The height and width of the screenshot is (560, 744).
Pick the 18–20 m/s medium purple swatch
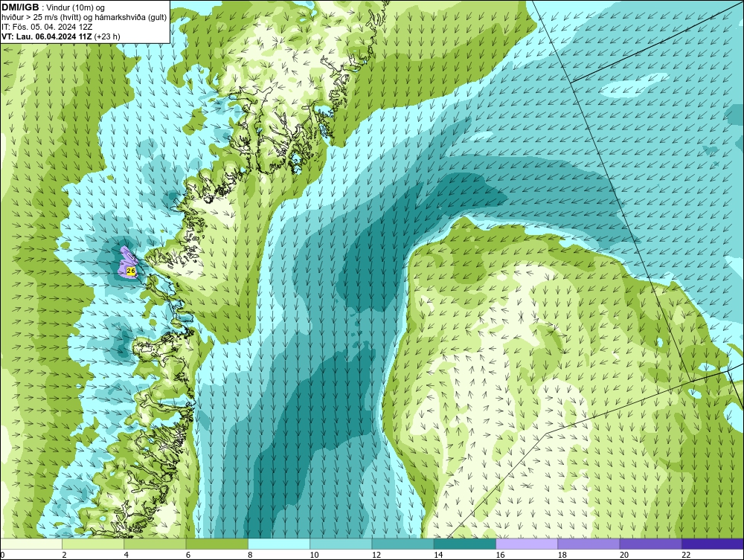[589, 544]
